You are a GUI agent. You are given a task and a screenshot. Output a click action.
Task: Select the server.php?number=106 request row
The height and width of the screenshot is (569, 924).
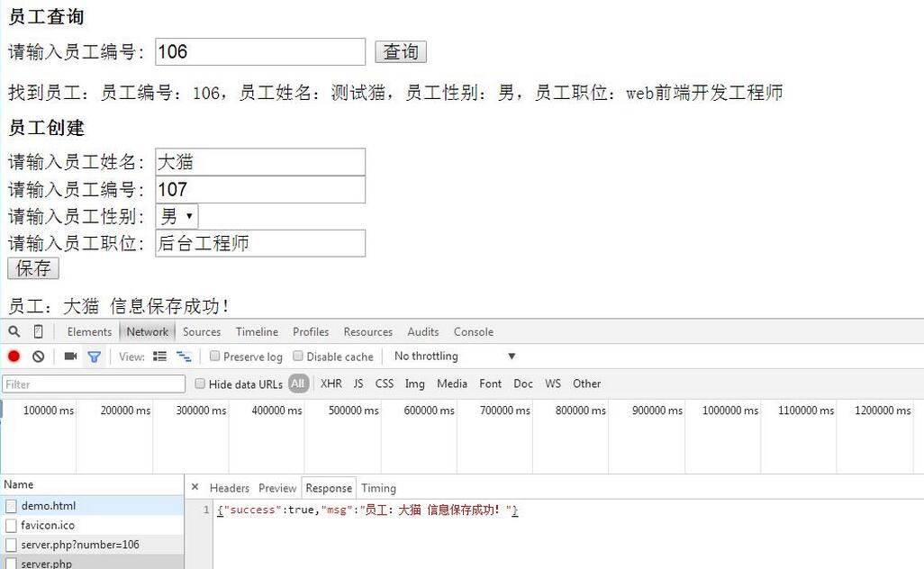[x=92, y=545]
